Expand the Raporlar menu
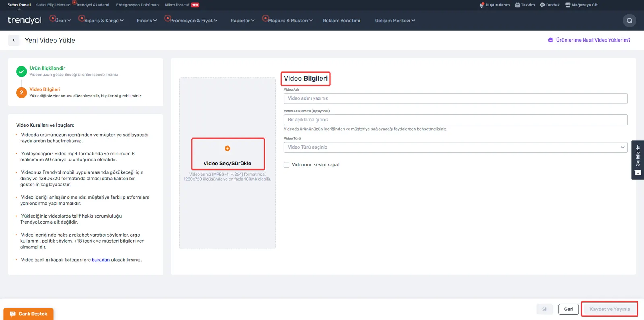The width and height of the screenshot is (644, 320). (x=243, y=21)
